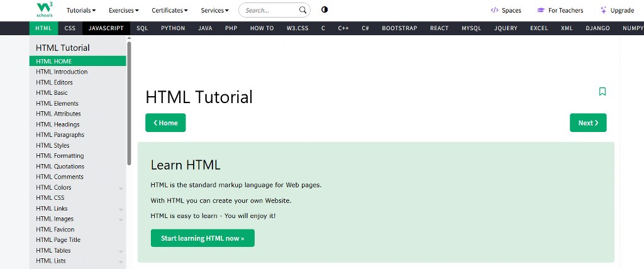644x269 pixels.
Task: Open the Tutorials dropdown menu
Action: pyautogui.click(x=81, y=10)
